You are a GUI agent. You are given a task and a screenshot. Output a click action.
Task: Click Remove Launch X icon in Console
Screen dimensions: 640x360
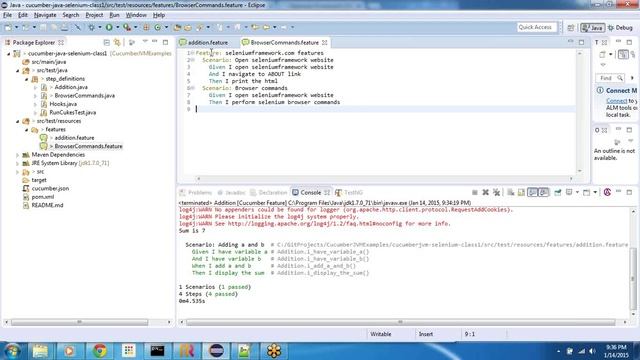pyautogui.click(x=485, y=192)
